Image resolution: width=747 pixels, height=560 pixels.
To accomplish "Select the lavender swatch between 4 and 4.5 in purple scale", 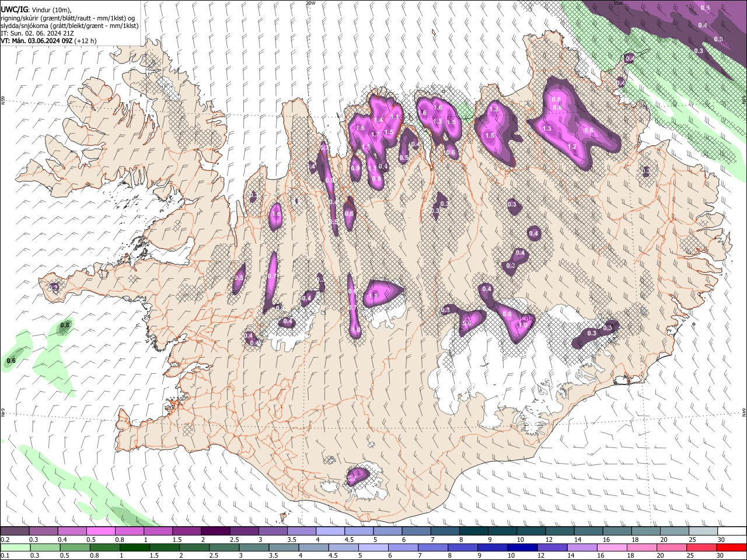I will coord(330,531).
